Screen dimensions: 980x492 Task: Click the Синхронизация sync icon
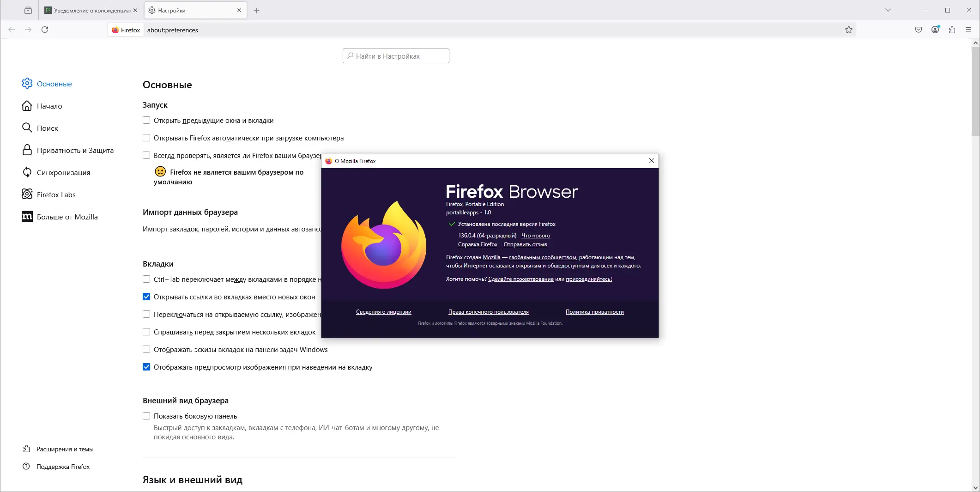click(27, 172)
